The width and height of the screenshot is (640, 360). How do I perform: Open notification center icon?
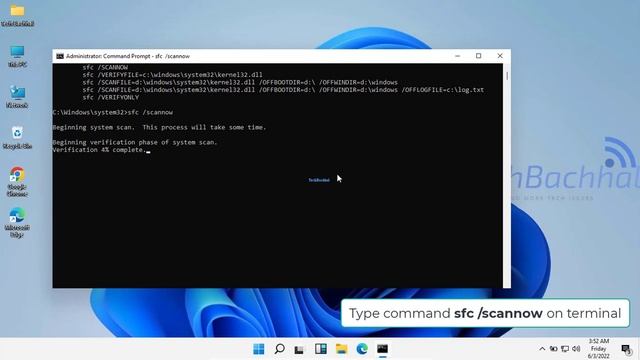tap(626, 349)
